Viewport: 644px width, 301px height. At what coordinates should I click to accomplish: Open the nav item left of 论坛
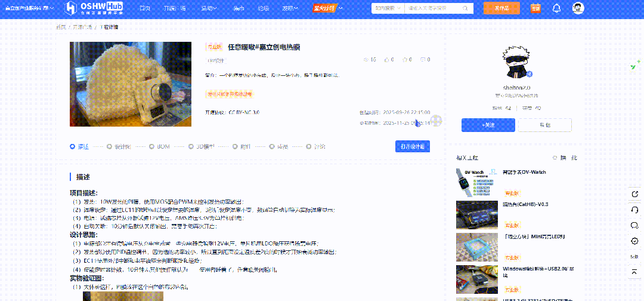(239, 8)
